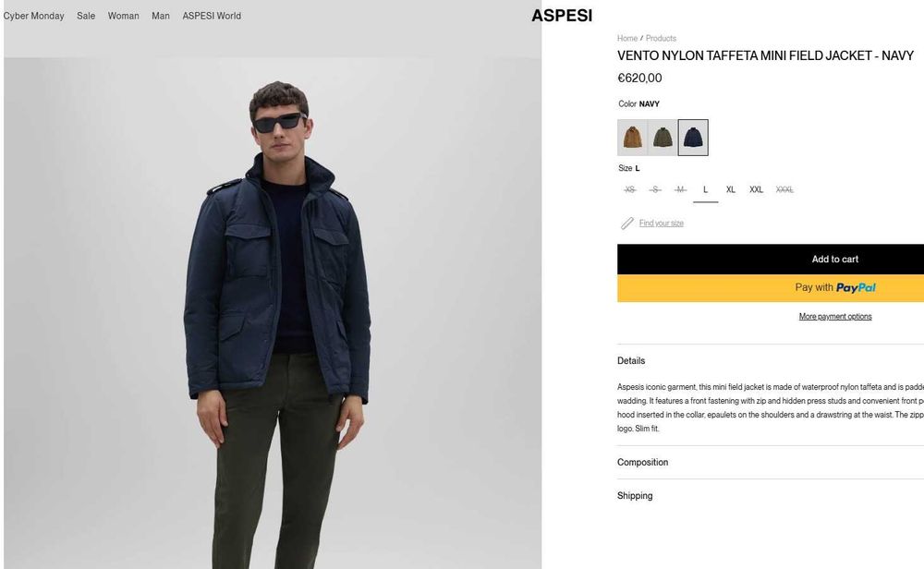Open More payment options link
Image resolution: width=924 pixels, height=569 pixels.
[x=834, y=317]
